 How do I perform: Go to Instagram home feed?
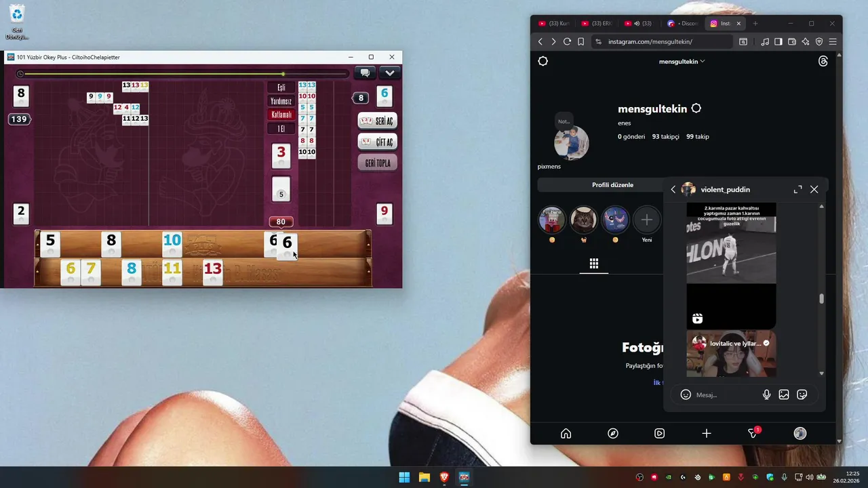(566, 434)
